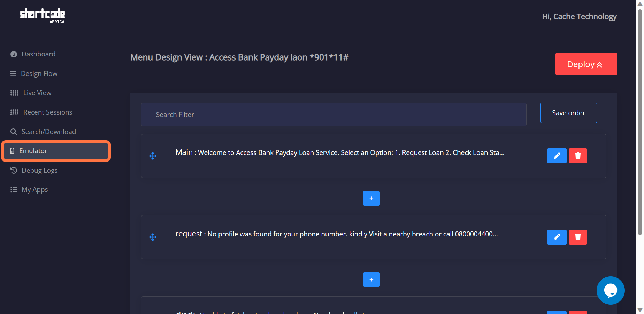Click the page vertical scrollbar thumb
The width and height of the screenshot is (644, 314).
pos(640,122)
